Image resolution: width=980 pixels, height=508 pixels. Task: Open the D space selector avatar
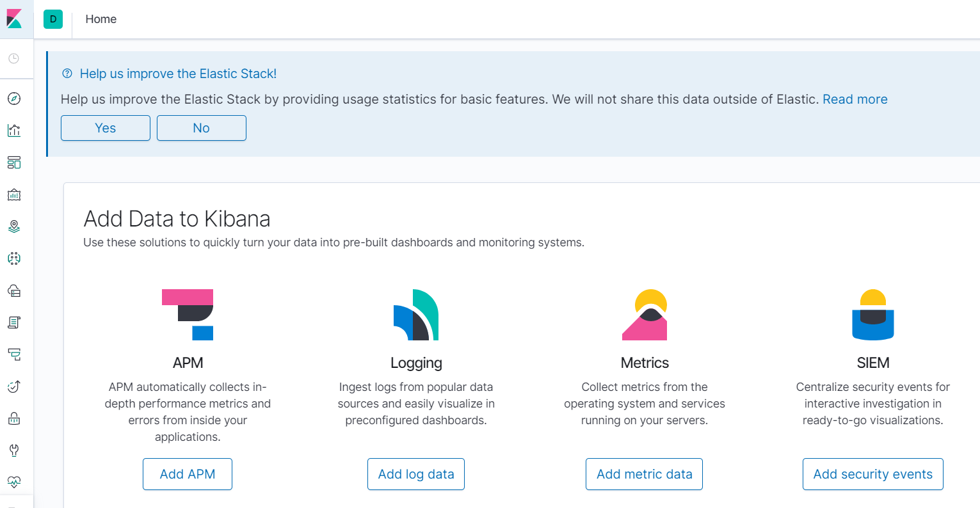[53, 19]
